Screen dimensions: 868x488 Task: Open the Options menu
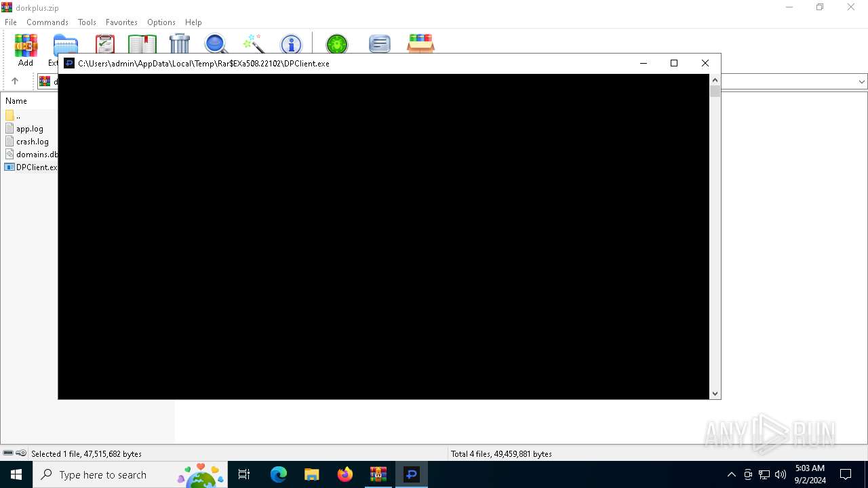pyautogui.click(x=161, y=22)
